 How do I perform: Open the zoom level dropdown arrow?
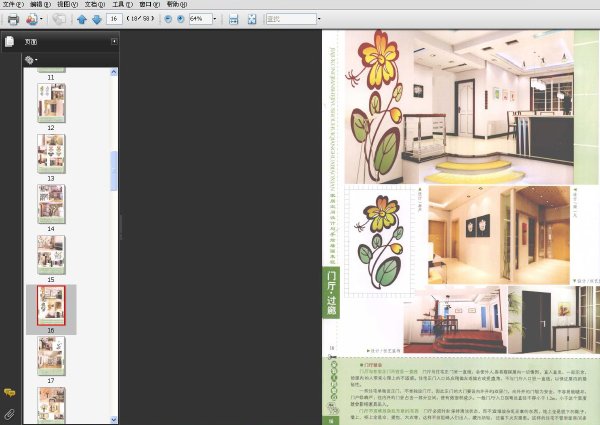pos(215,19)
